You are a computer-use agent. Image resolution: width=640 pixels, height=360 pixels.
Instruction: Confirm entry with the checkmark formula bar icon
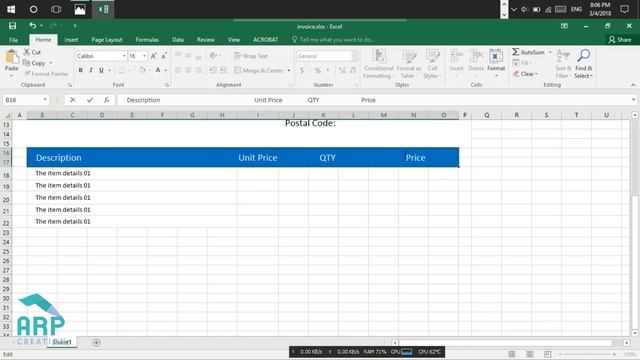tap(90, 100)
